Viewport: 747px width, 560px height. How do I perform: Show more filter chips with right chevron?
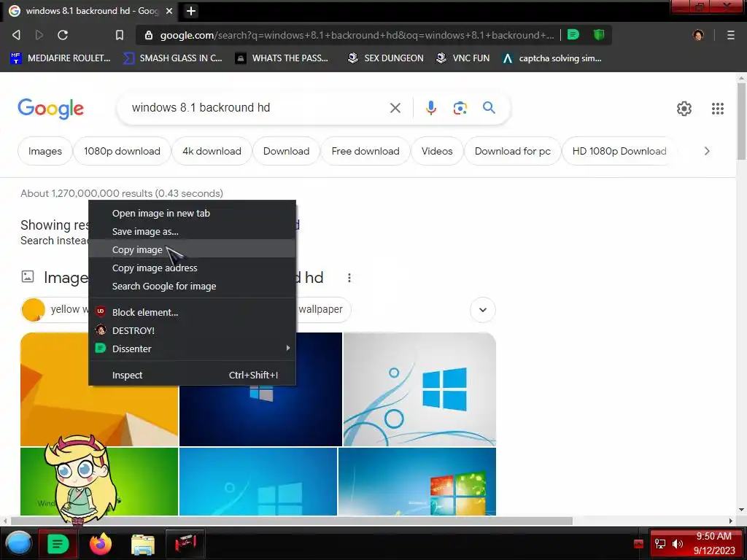(707, 151)
